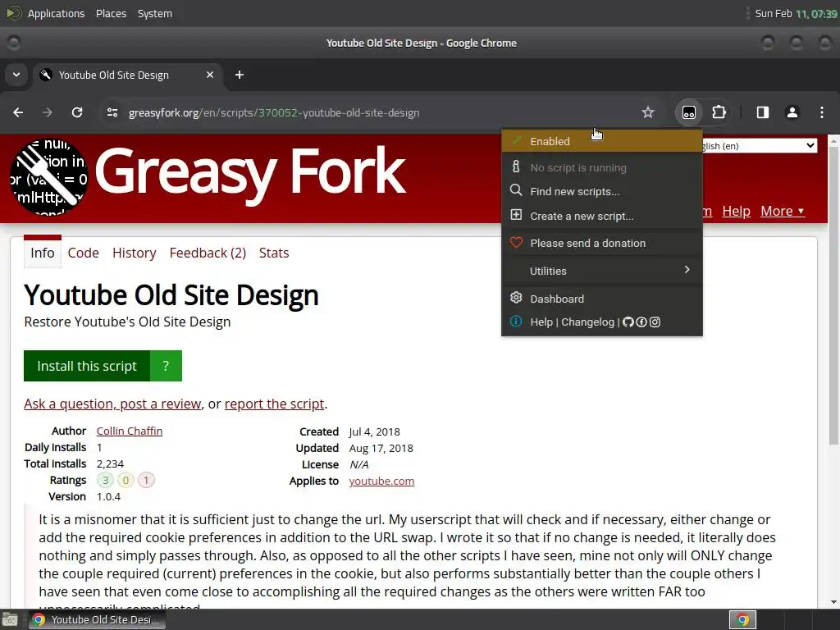
Task: Toggle the Chrome side panel icon
Action: 762,112
